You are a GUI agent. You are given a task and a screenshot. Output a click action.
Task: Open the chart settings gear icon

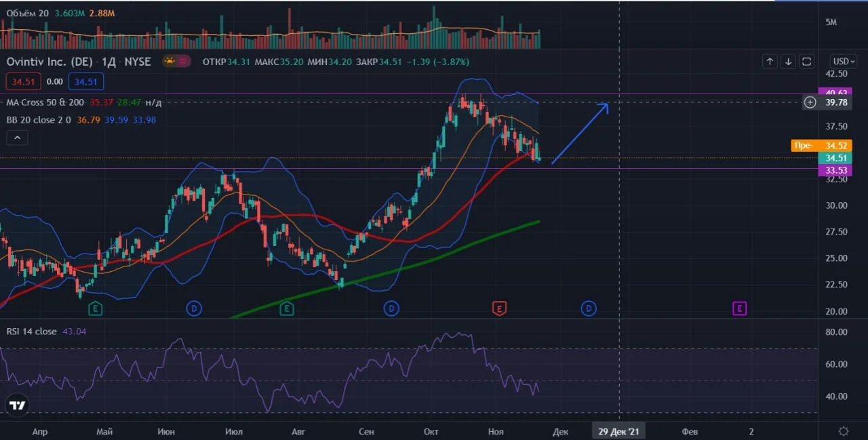pyautogui.click(x=843, y=431)
